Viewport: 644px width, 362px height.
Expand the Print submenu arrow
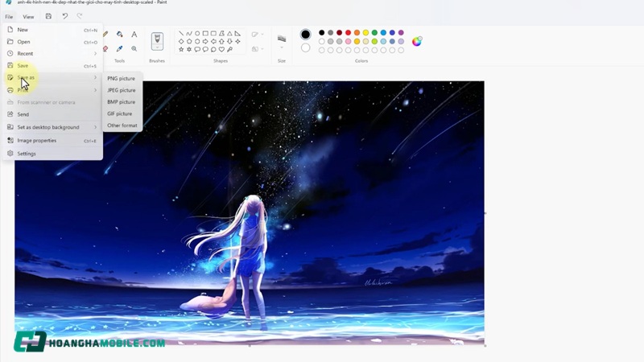(95, 90)
